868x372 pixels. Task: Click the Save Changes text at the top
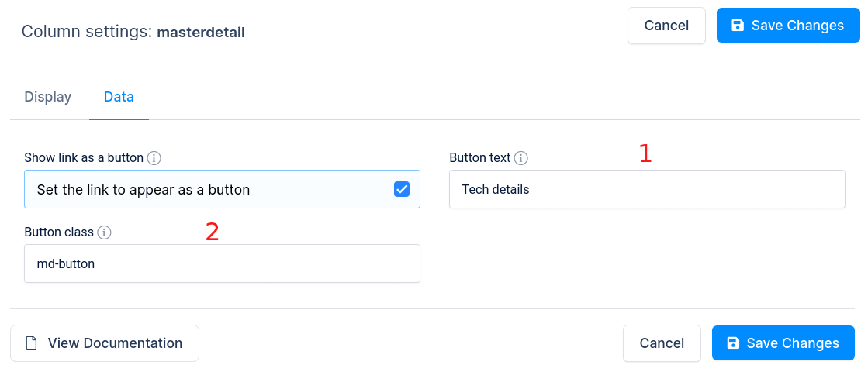[797, 26]
